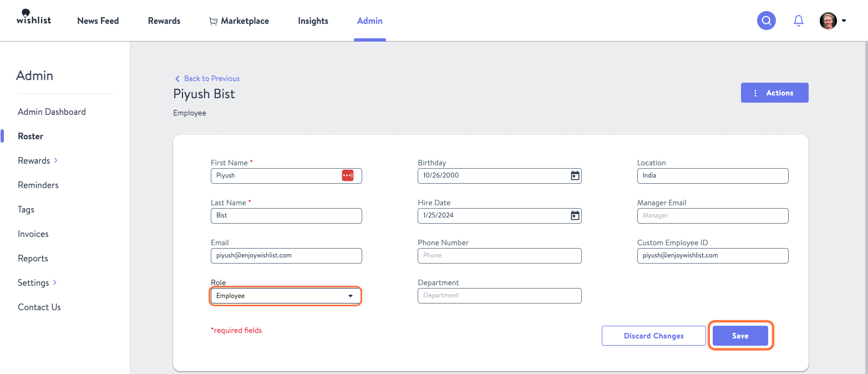
Task: Open Contact Us in the sidebar
Action: [39, 307]
